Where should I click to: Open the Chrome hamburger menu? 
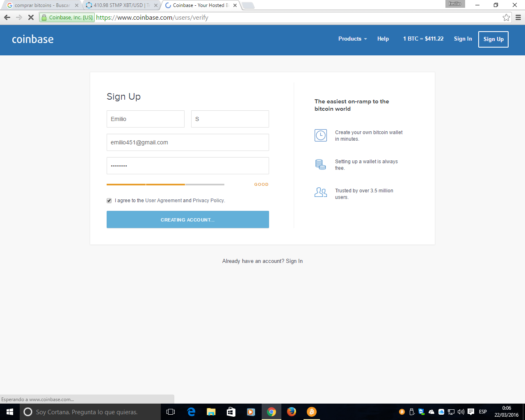click(518, 17)
